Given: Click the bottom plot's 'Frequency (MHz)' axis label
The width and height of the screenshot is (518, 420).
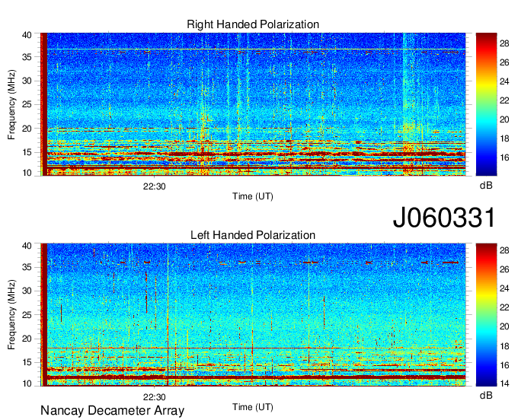Looking at the screenshot, I should tap(11, 315).
